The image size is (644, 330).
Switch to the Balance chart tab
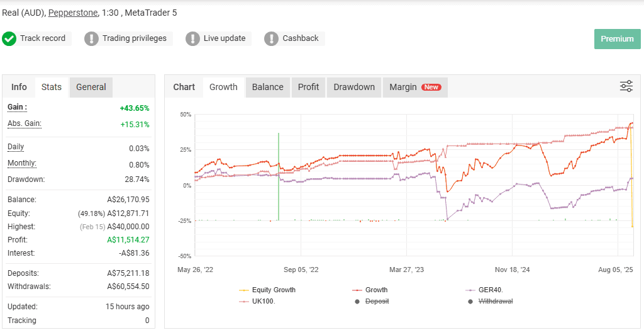point(267,87)
